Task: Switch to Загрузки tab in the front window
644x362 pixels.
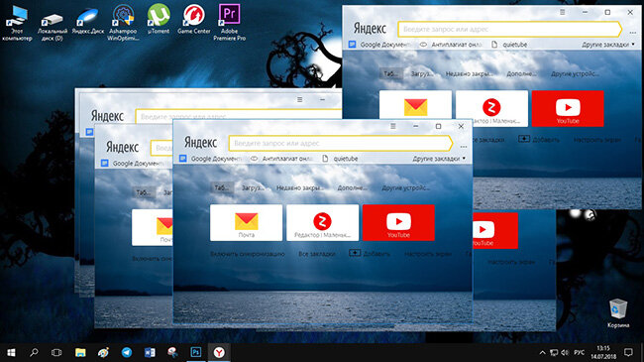Action: click(253, 188)
